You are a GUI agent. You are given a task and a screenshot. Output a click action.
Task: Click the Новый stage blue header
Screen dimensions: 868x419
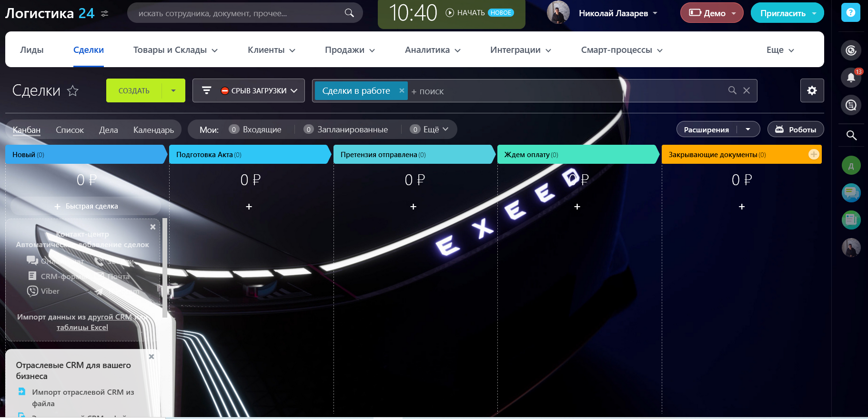86,155
